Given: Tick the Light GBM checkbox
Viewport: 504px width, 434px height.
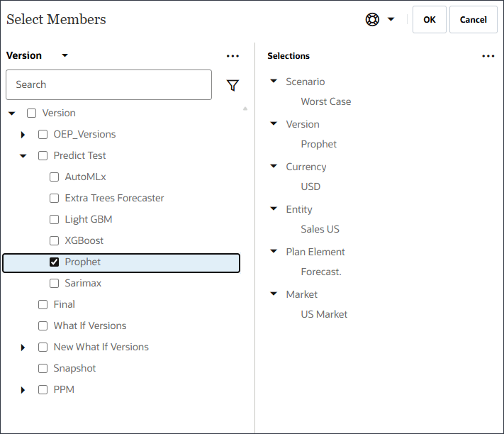Looking at the screenshot, I should [54, 219].
